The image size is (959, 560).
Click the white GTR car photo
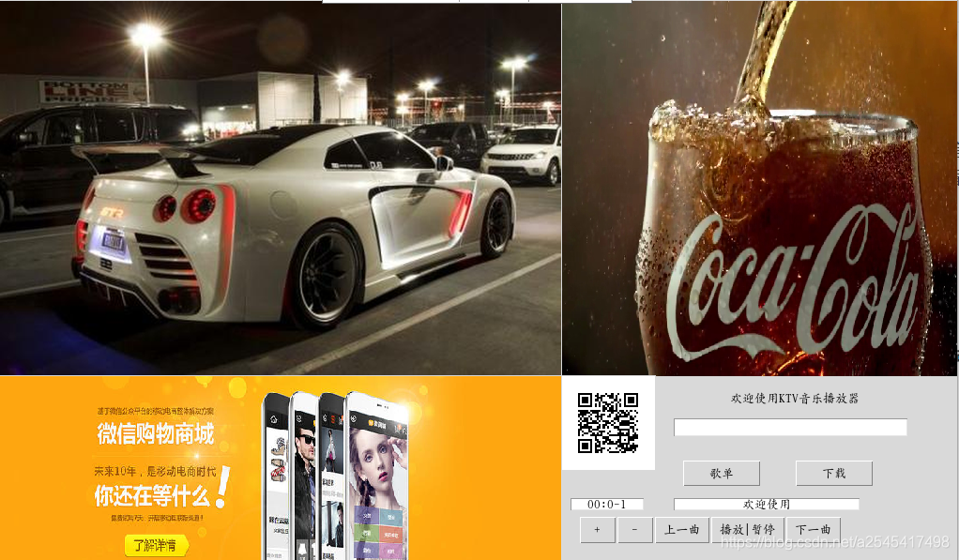click(x=281, y=188)
